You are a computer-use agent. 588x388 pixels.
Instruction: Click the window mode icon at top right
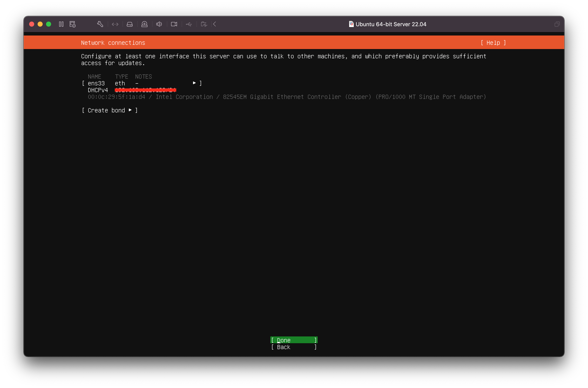557,24
